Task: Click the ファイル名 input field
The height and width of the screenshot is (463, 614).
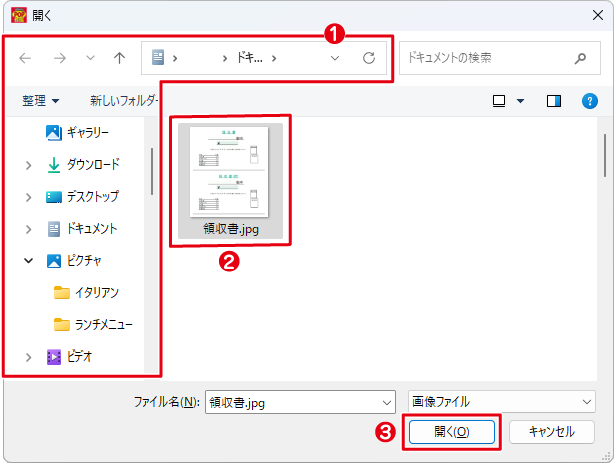Action: [x=290, y=402]
